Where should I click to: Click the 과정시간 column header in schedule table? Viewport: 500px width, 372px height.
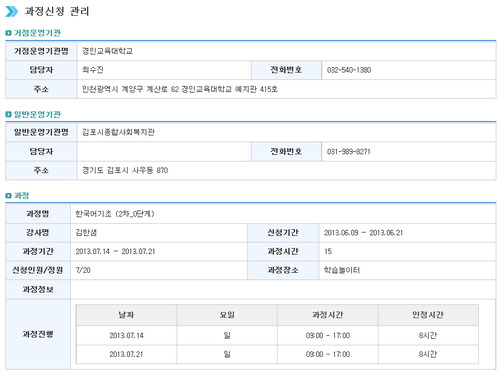[328, 315]
